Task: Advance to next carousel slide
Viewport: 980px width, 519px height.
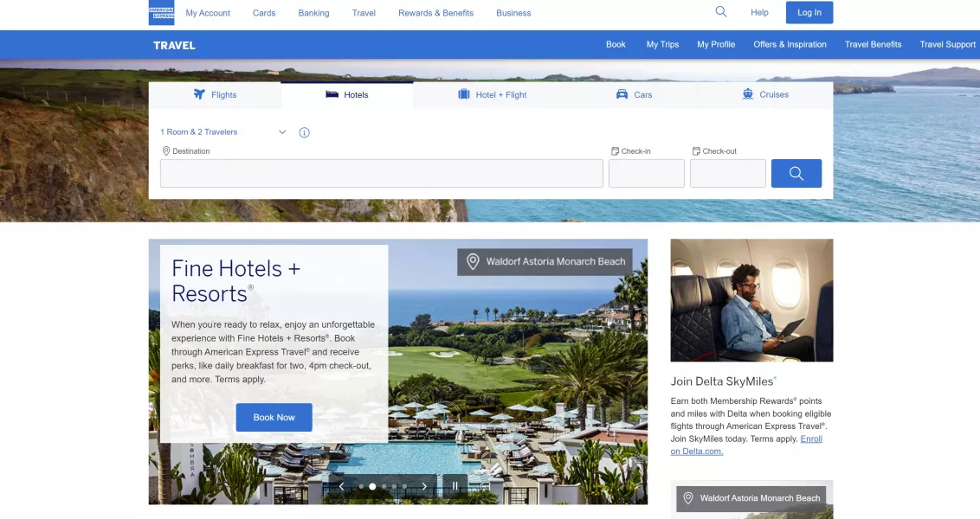Action: 424,486
